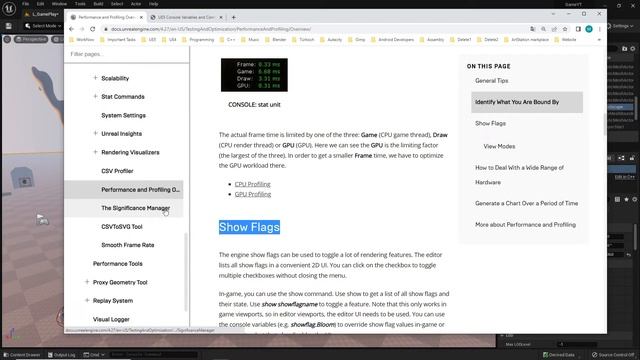Image resolution: width=640 pixels, height=360 pixels.
Task: Open Content Drawer in Unreal status bar
Action: (22, 355)
